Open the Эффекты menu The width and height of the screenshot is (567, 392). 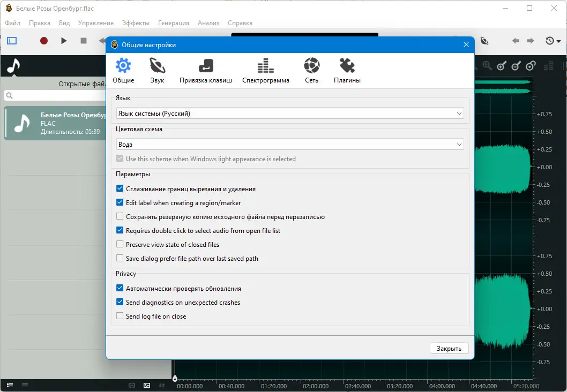136,23
